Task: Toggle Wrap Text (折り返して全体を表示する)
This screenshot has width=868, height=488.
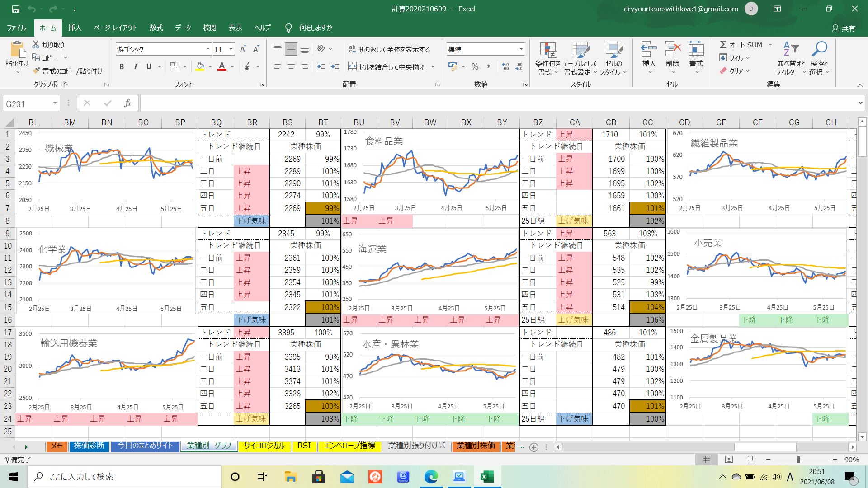Action: [389, 49]
